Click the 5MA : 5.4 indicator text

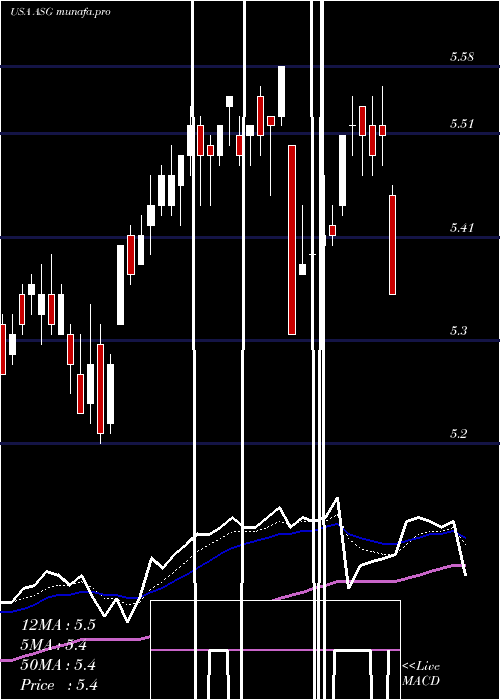pyautogui.click(x=54, y=645)
